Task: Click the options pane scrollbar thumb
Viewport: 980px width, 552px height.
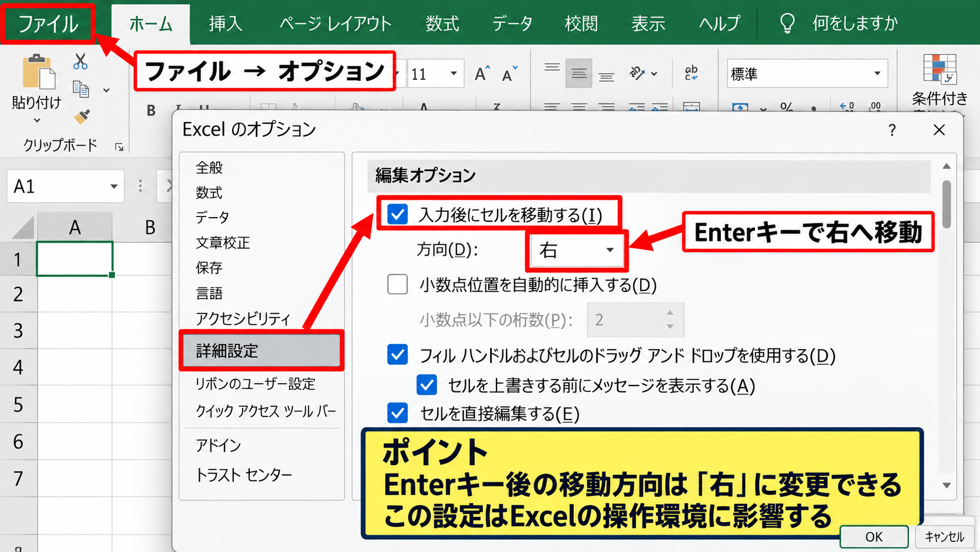Action: coord(947,204)
